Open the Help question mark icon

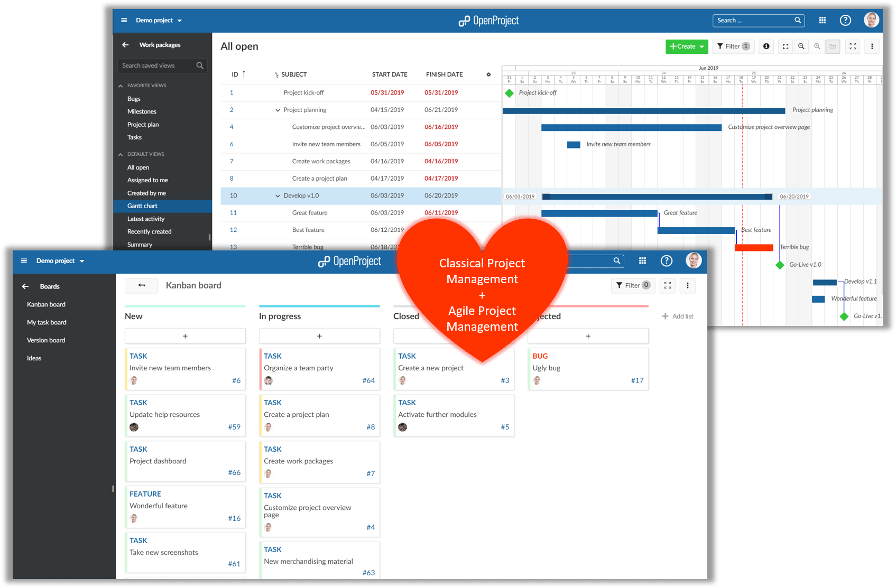[845, 20]
